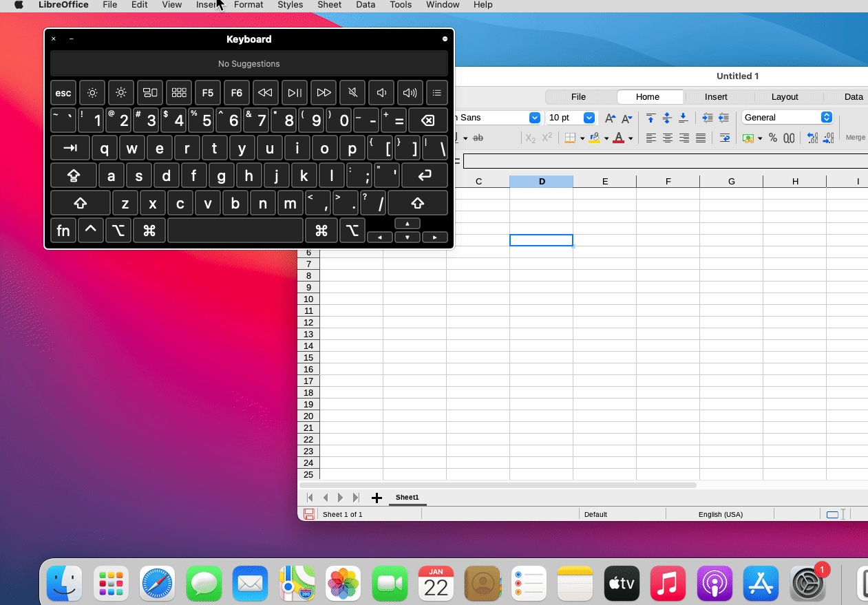Toggle center alignment
Screen dimensions: 868x605
pos(667,138)
